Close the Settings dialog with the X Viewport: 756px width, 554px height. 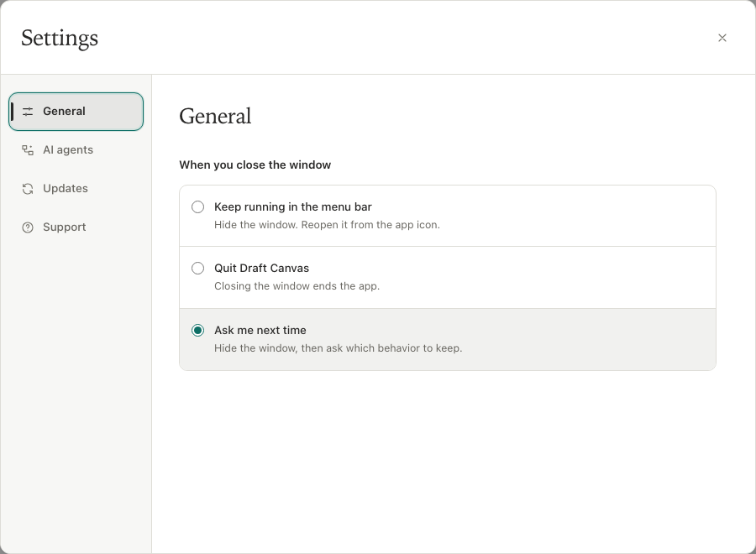(x=722, y=38)
